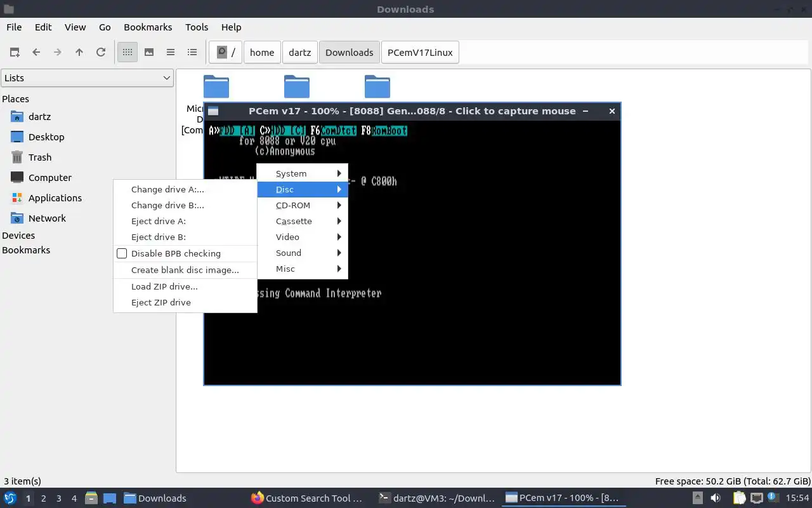Navigate to PCemV17Linux path segment
This screenshot has width=812, height=508.
click(x=420, y=52)
